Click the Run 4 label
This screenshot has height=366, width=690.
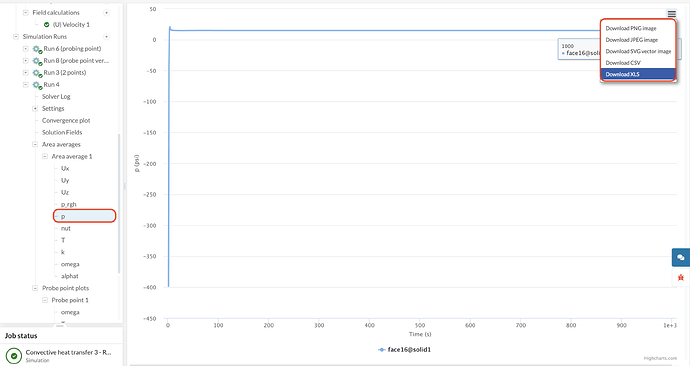[x=51, y=84]
